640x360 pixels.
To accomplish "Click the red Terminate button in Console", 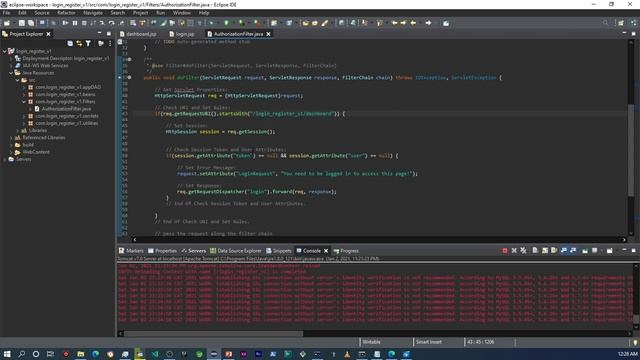I will coord(505,251).
